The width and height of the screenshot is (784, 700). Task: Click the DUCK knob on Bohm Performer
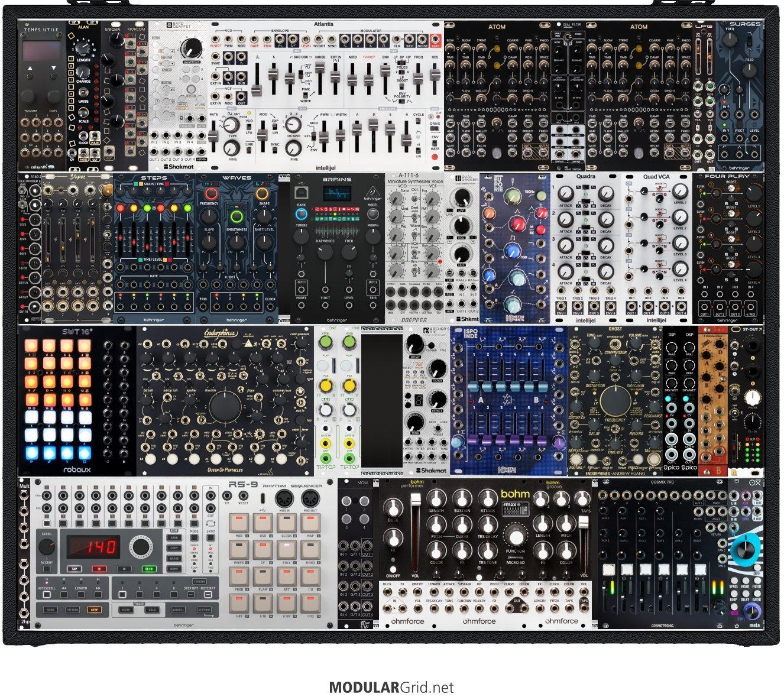[x=393, y=509]
